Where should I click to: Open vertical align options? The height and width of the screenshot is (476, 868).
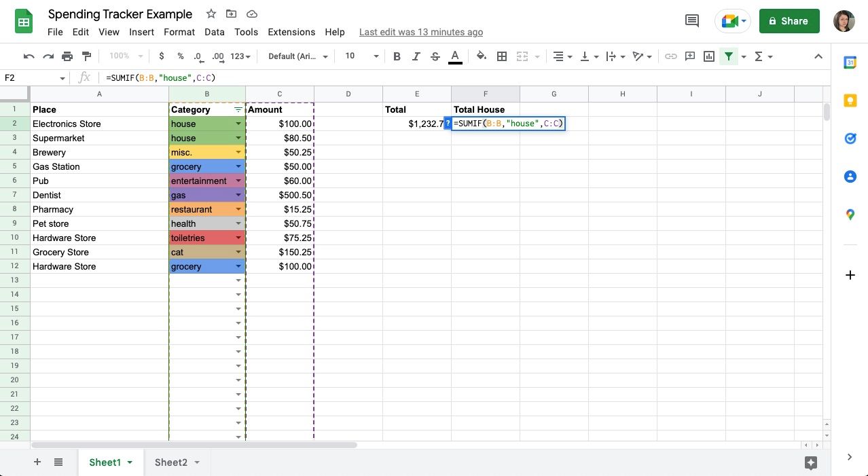[x=587, y=56]
